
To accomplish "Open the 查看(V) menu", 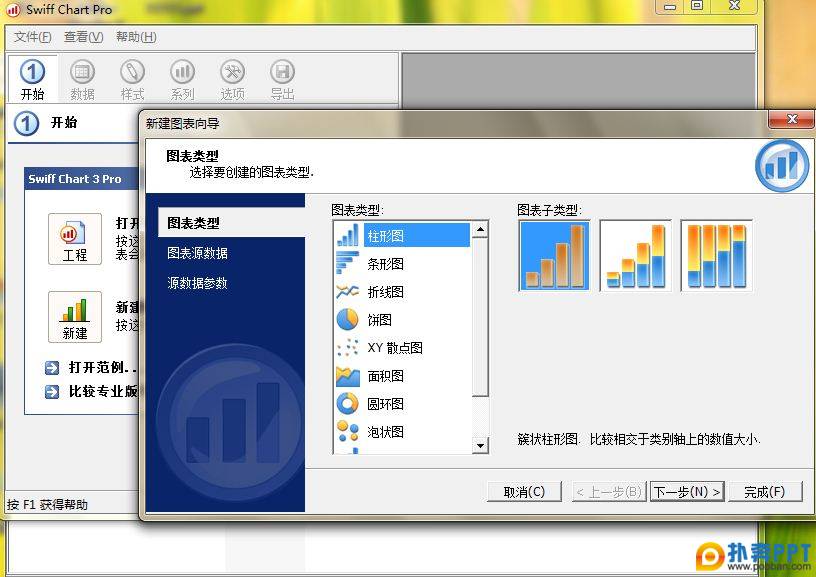I will coord(83,37).
